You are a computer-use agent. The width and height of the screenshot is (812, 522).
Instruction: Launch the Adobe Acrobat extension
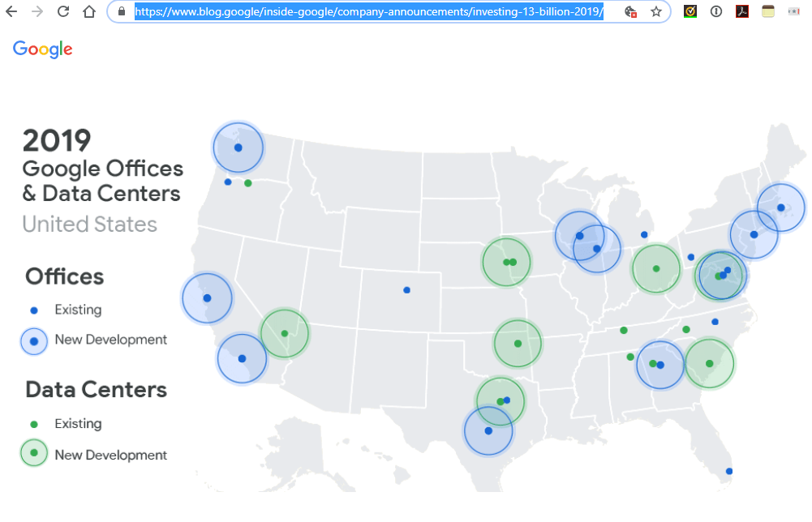741,11
